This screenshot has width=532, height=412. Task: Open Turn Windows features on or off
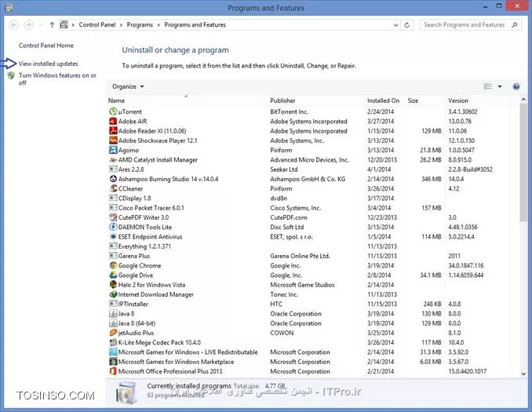pos(57,79)
